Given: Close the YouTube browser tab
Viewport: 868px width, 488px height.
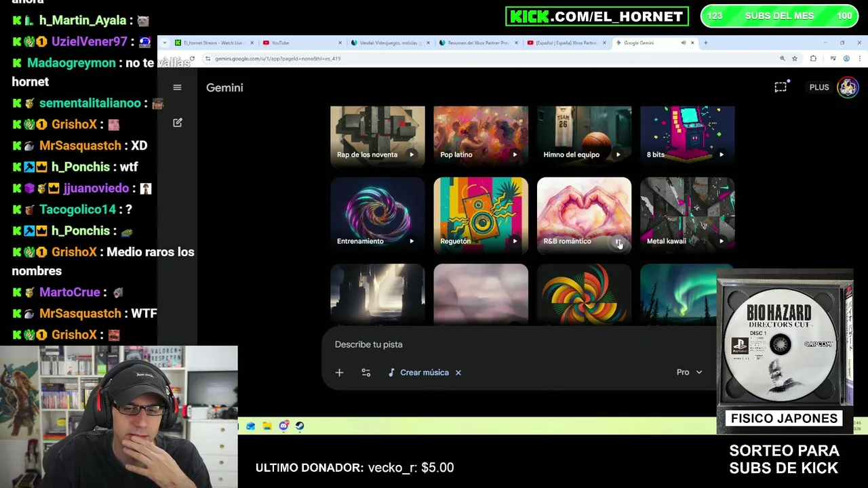Looking at the screenshot, I should point(340,43).
